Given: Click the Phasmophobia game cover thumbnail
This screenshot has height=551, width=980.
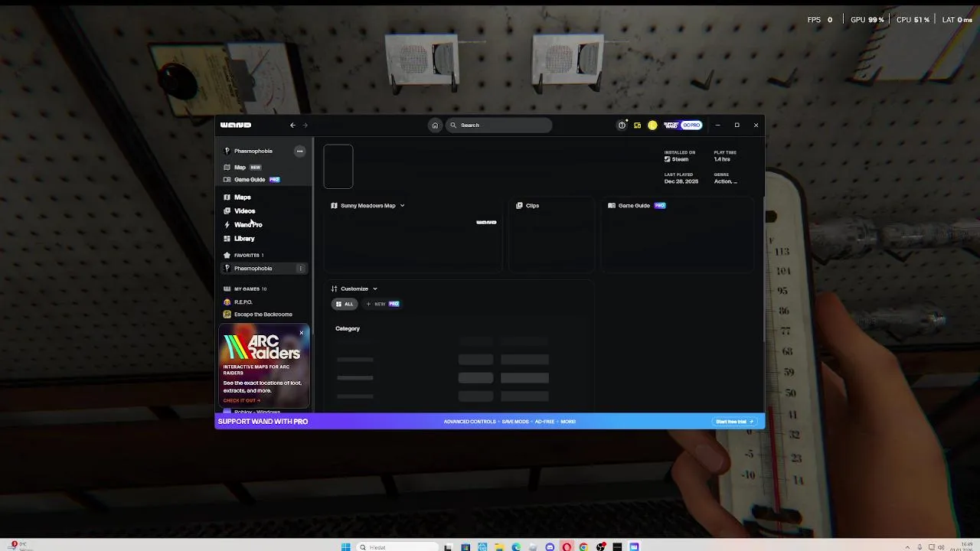Looking at the screenshot, I should (338, 167).
